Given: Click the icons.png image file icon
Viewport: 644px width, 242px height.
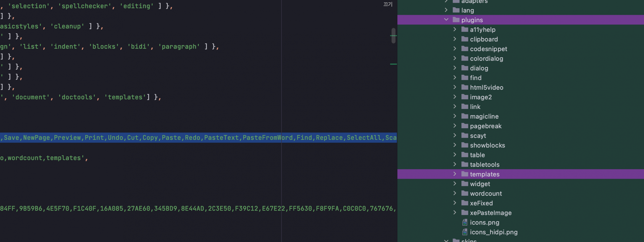Looking at the screenshot, I should pyautogui.click(x=465, y=222).
